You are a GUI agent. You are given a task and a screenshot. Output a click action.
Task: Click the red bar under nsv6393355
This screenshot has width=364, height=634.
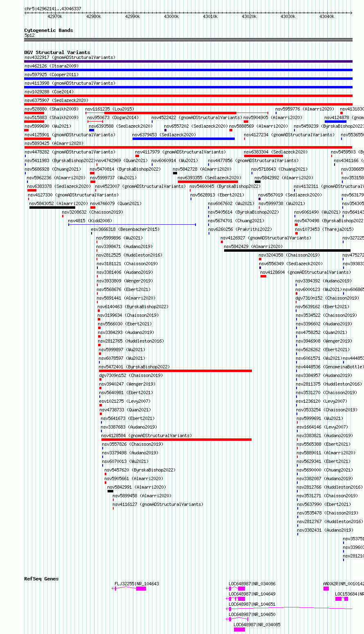point(208,182)
